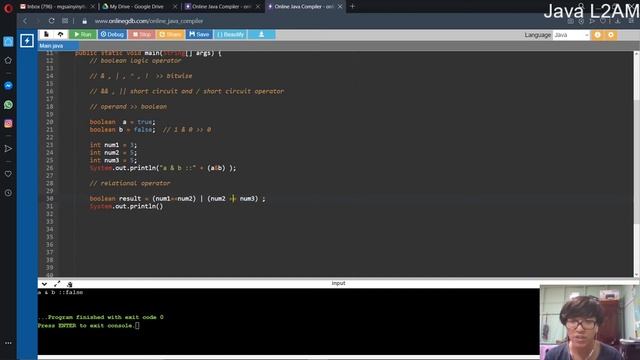
Task: Run the Java program
Action: coord(83,35)
